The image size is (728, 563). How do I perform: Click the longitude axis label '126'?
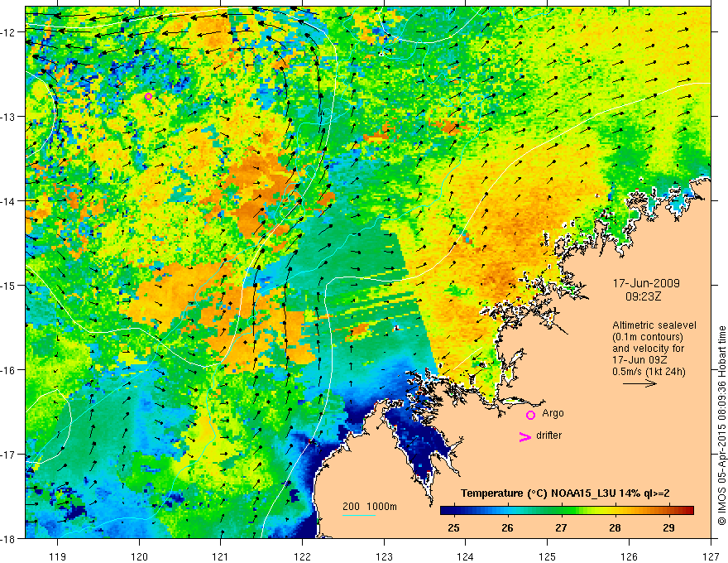629,556
